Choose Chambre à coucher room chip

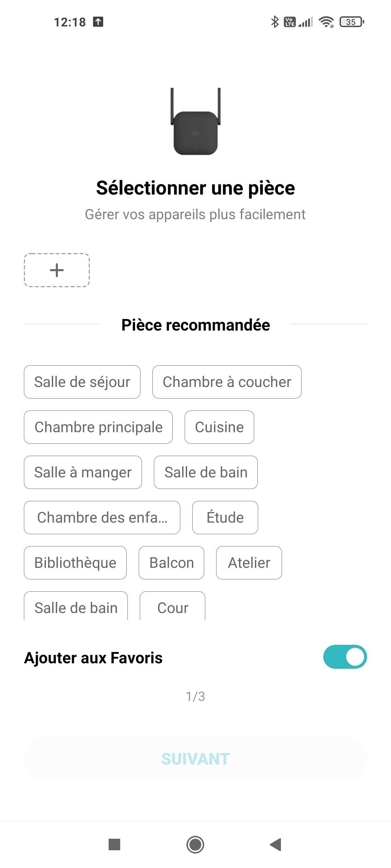tap(227, 382)
